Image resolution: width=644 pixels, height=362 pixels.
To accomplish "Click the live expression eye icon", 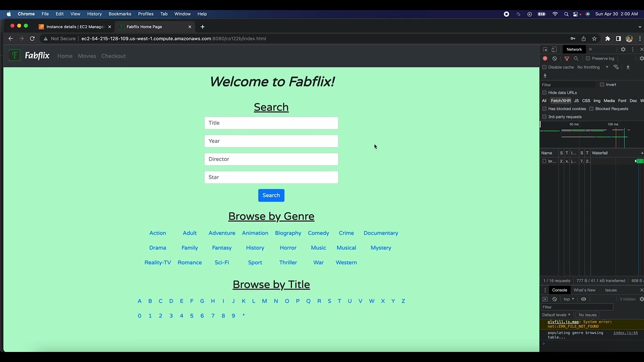I will pyautogui.click(x=584, y=299).
